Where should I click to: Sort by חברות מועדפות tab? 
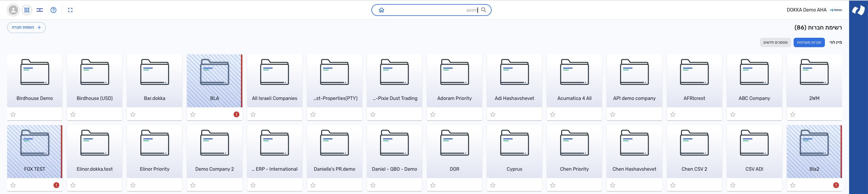(809, 42)
